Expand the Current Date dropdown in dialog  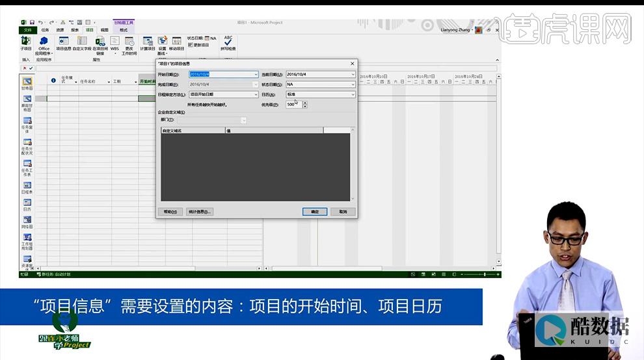pyautogui.click(x=353, y=74)
